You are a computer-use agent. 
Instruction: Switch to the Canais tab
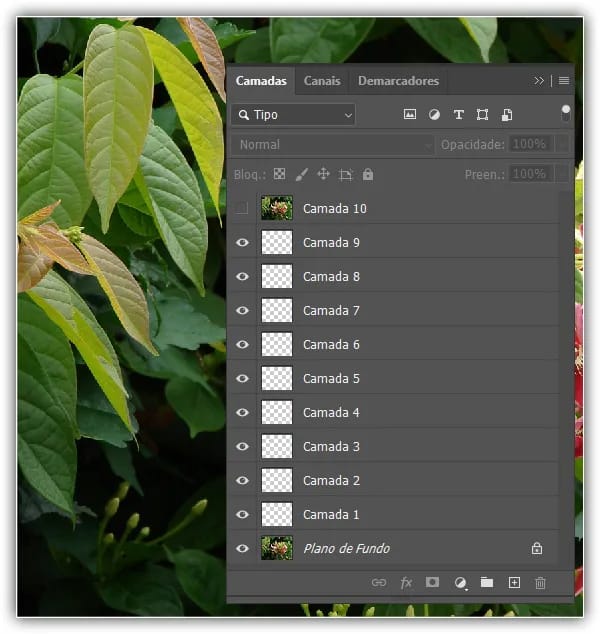click(322, 81)
